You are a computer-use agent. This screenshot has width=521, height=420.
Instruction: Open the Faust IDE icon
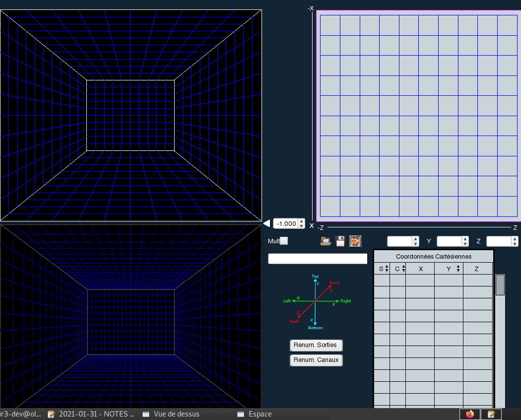[x=355, y=241]
